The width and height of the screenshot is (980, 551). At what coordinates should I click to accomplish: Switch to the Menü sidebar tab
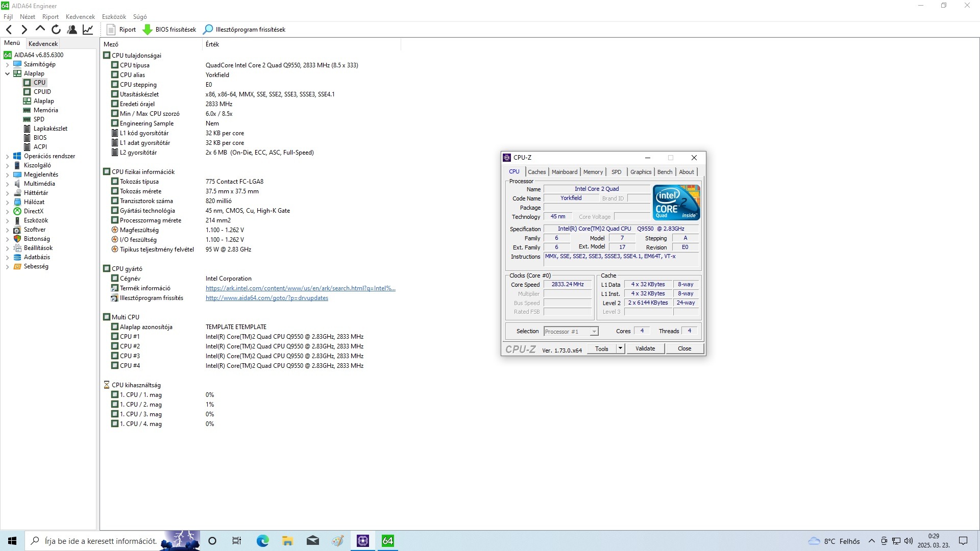point(12,43)
